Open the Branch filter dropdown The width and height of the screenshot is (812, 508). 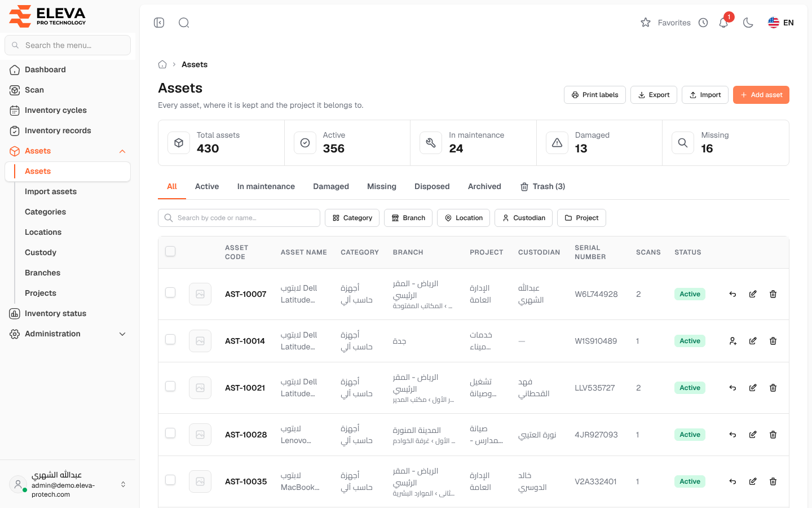click(408, 218)
